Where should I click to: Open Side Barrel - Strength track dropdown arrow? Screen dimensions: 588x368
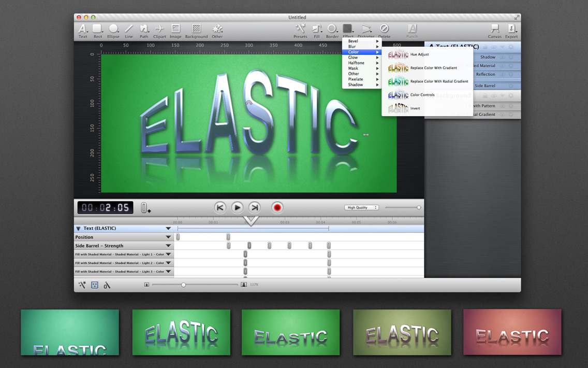(x=168, y=246)
